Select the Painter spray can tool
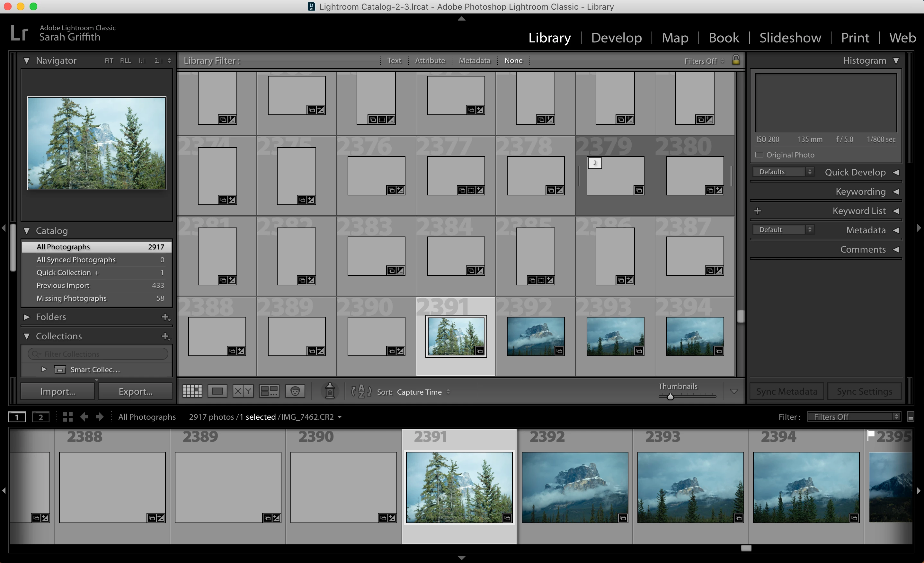 [x=330, y=391]
